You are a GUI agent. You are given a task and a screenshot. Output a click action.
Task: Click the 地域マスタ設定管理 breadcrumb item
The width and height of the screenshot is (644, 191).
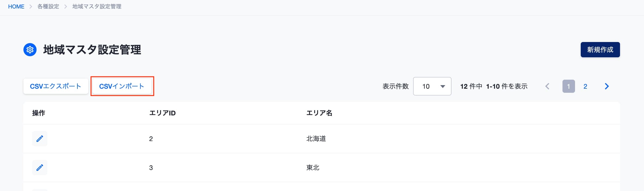coord(97,7)
